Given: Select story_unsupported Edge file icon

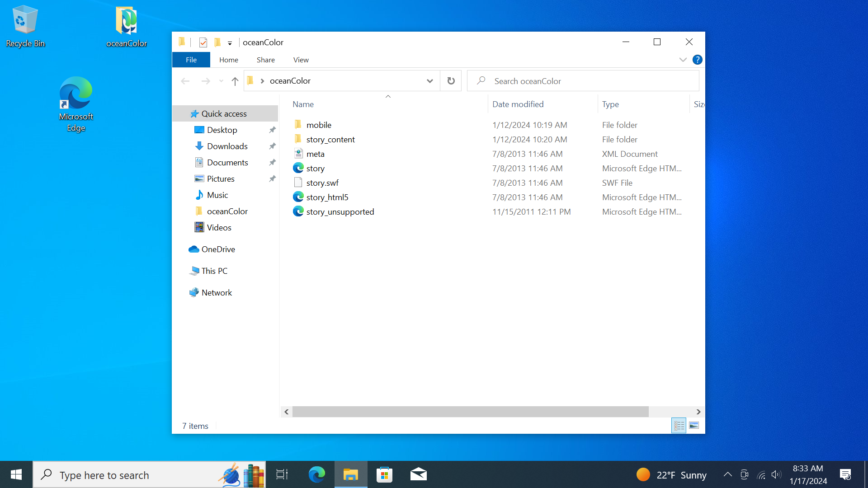Looking at the screenshot, I should (298, 211).
